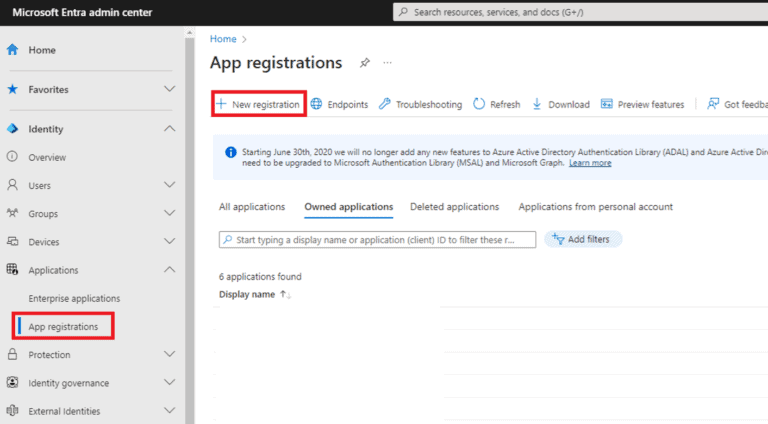The width and height of the screenshot is (768, 424).
Task: Click Preview features toolbar label
Action: tap(651, 104)
